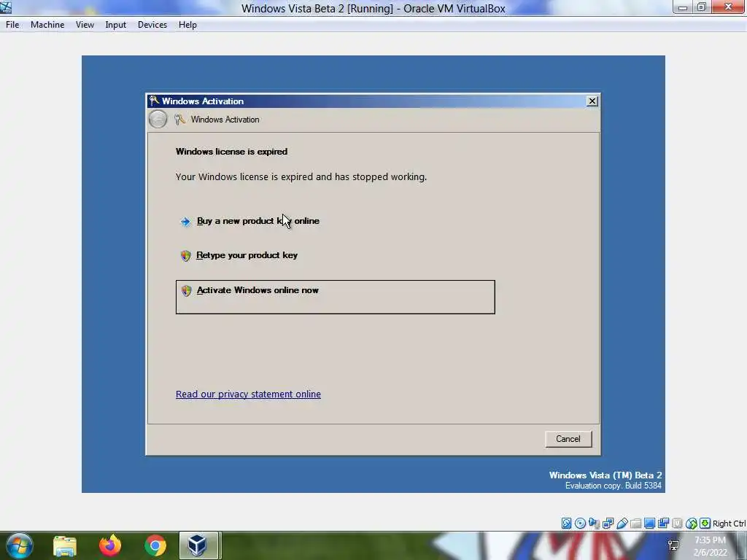747x560 pixels.
Task: Click the shared folders status icon
Action: tap(635, 524)
